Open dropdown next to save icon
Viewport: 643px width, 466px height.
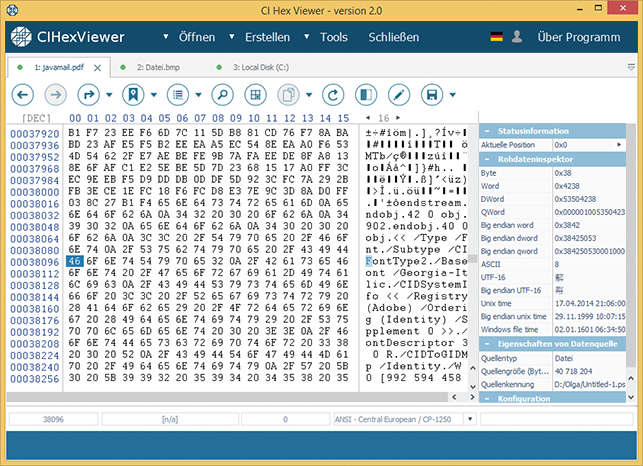coord(453,95)
